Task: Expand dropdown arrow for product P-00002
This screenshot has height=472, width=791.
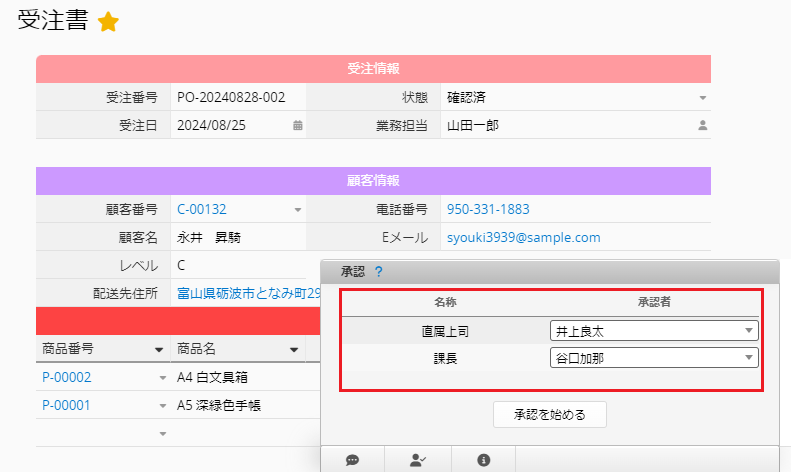Action: pos(163,378)
